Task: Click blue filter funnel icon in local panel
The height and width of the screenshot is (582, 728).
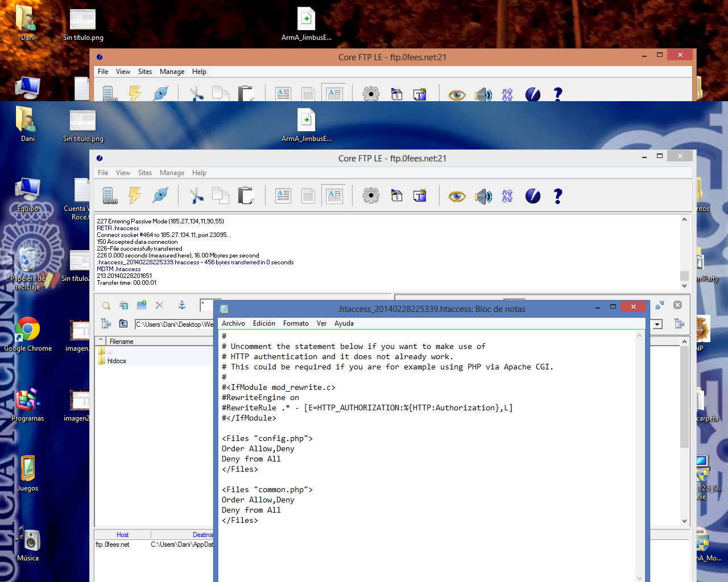Action: (182, 305)
